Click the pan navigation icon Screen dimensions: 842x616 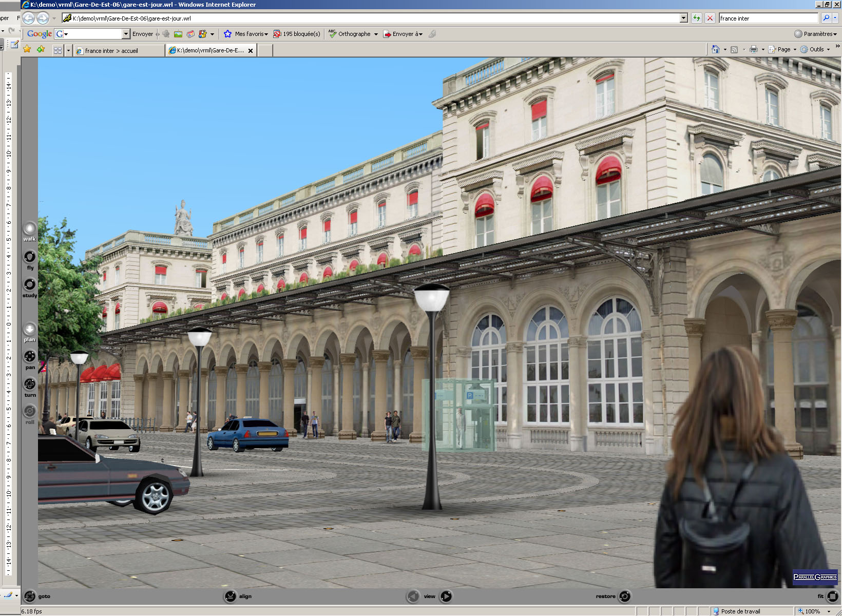(30, 356)
